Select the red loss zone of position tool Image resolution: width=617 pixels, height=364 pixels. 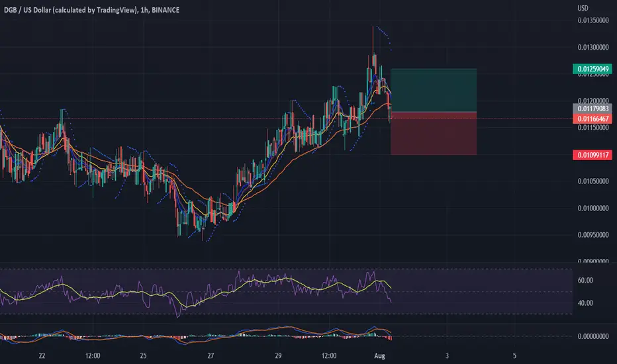[x=434, y=134]
